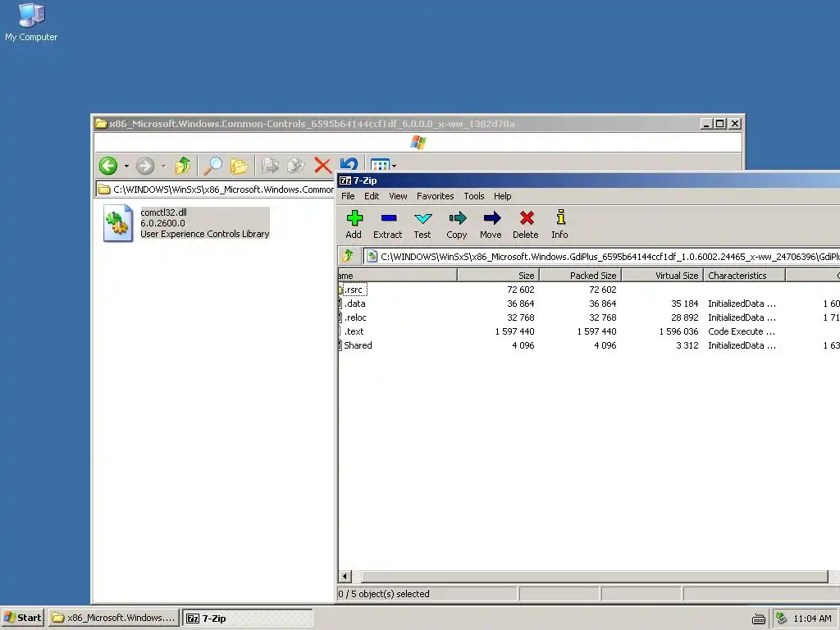Image resolution: width=840 pixels, height=630 pixels.
Task: Click the 0 / 5 object(s) selected status
Action: [x=384, y=594]
